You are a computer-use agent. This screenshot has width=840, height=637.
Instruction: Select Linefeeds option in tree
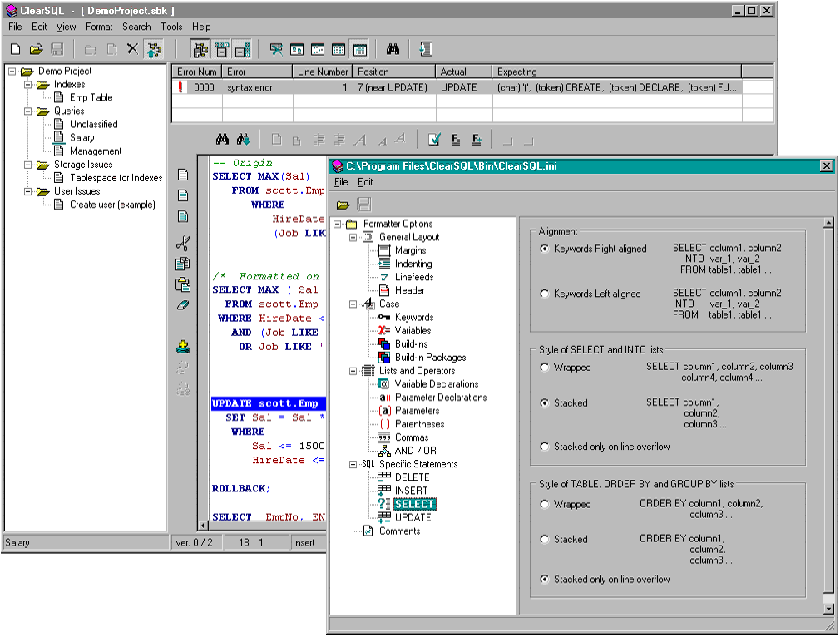[x=414, y=277]
